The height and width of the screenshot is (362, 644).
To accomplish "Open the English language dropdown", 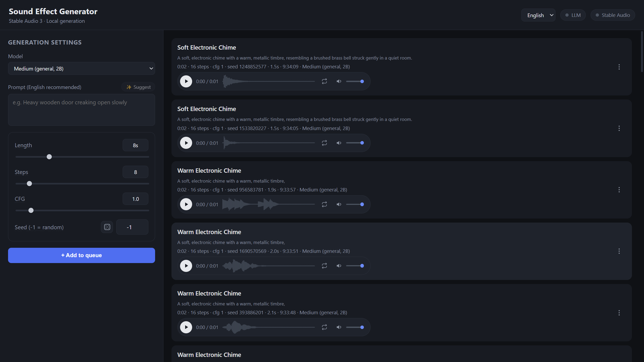I will pos(538,15).
